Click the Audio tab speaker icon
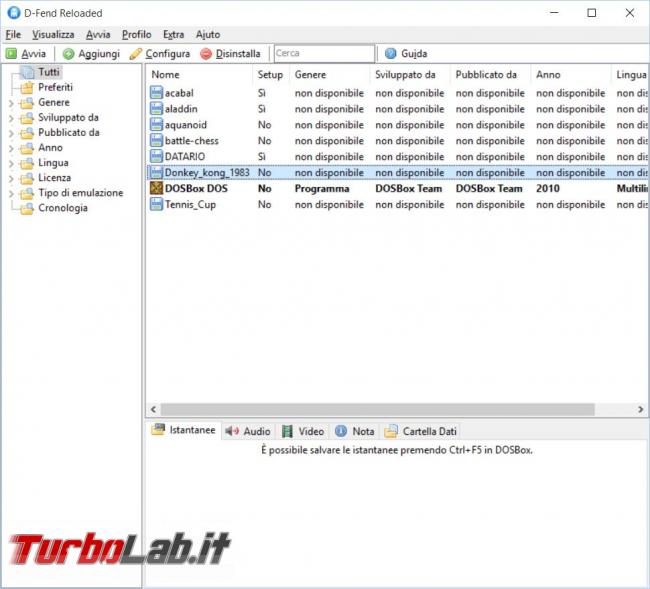The image size is (650, 589). point(232,431)
